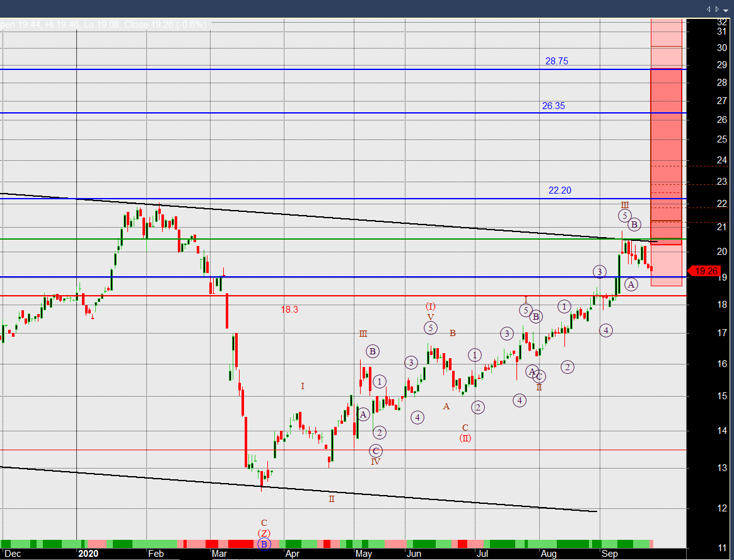Click the Dec label on the date axis
Image resolution: width=734 pixels, height=560 pixels.
tap(13, 554)
